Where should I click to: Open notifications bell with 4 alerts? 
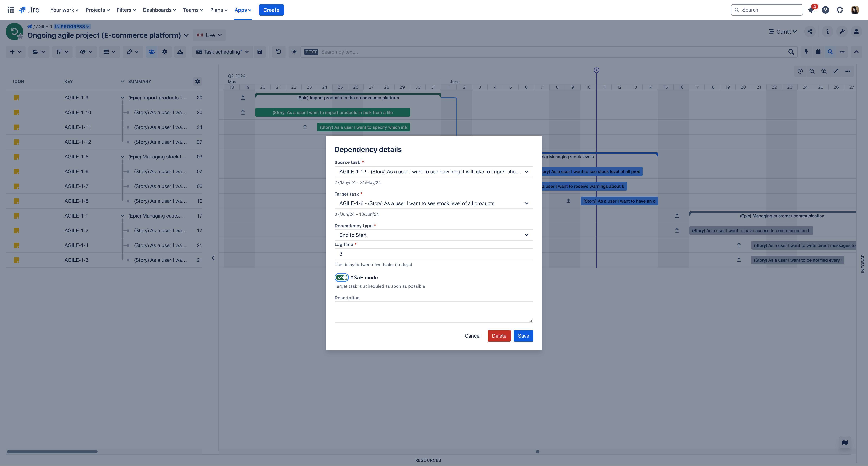[x=811, y=10]
